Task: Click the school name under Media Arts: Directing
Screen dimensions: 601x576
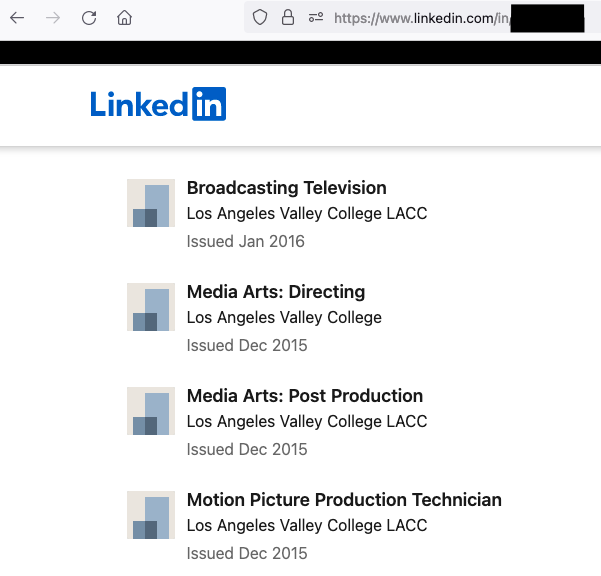Action: [284, 317]
